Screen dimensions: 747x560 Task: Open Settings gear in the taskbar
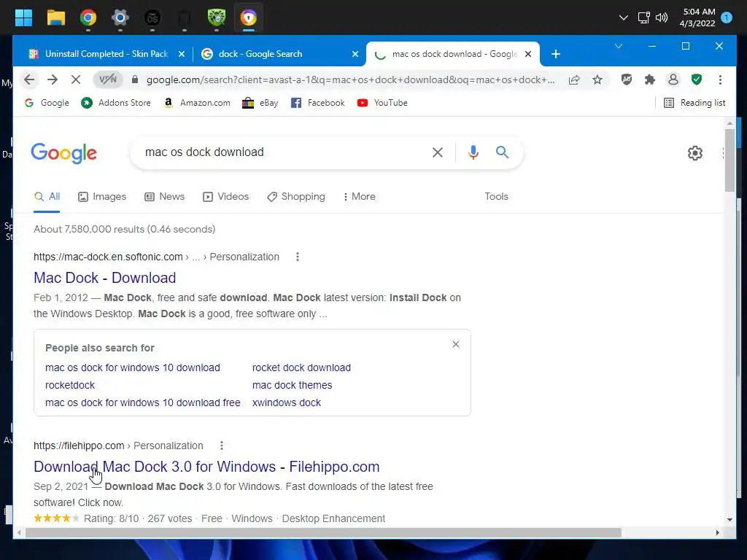120,18
